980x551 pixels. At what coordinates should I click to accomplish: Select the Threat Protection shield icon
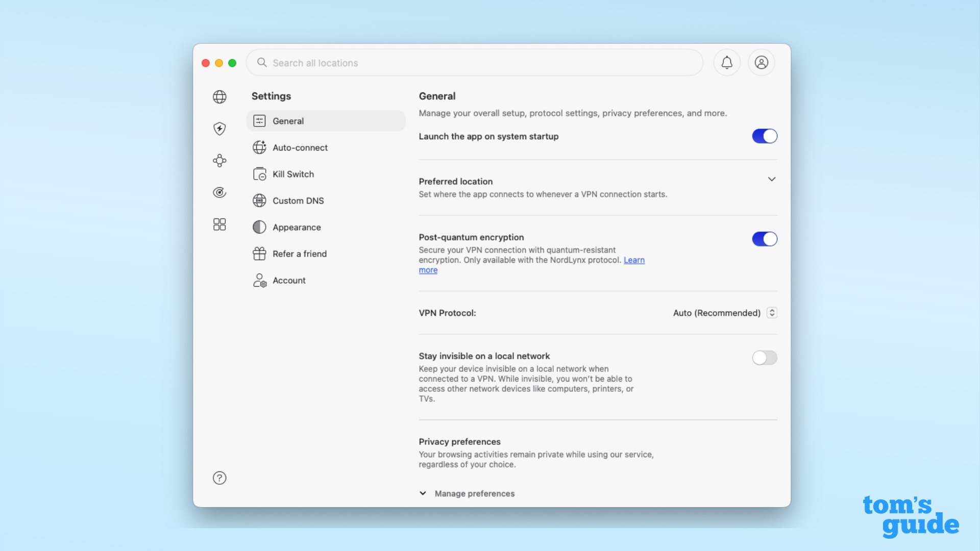coord(219,129)
